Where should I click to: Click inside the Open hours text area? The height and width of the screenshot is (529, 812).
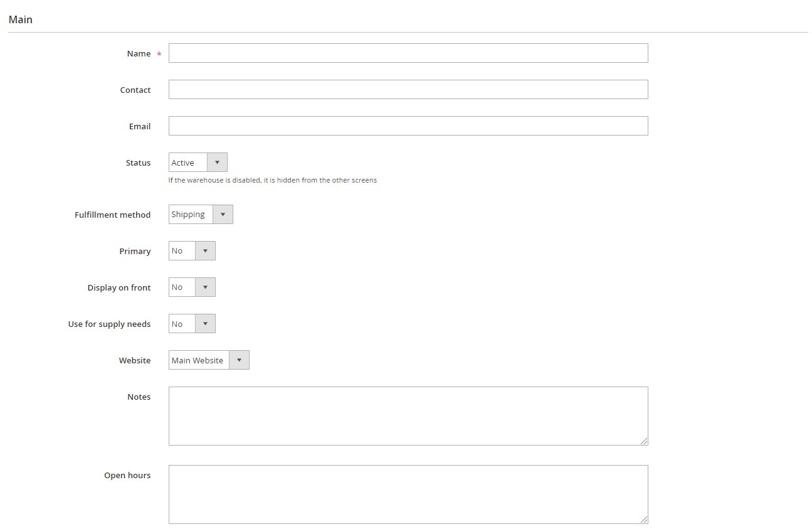[408, 494]
